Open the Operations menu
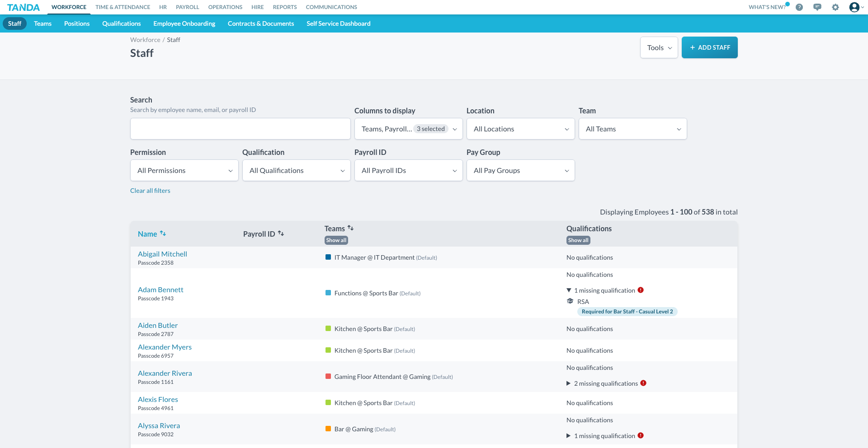Image resolution: width=868 pixels, height=448 pixels. click(225, 7)
